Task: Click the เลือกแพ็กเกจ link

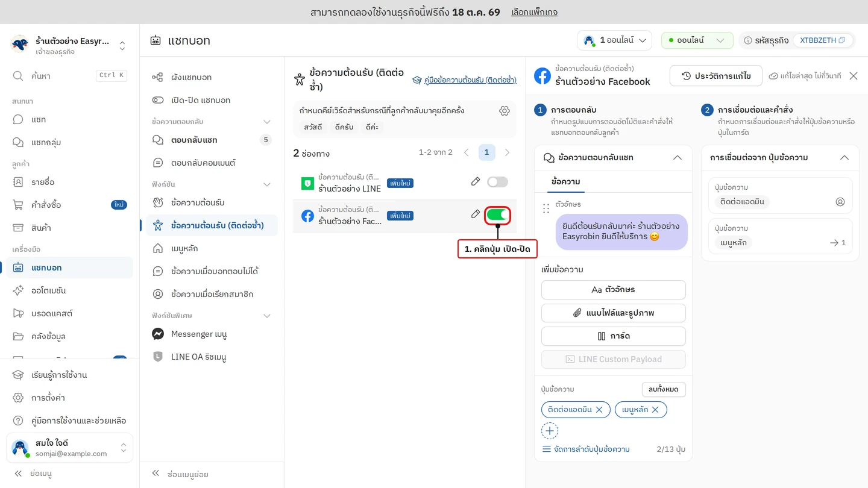Action: point(534,12)
